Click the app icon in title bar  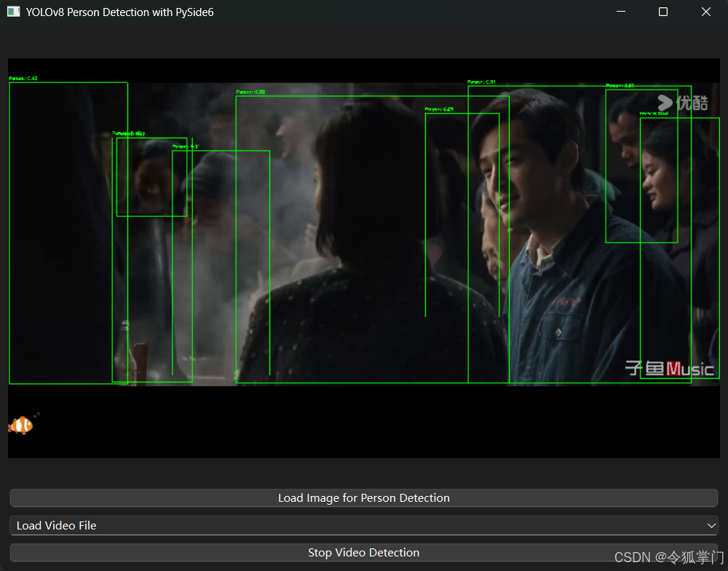point(13,12)
